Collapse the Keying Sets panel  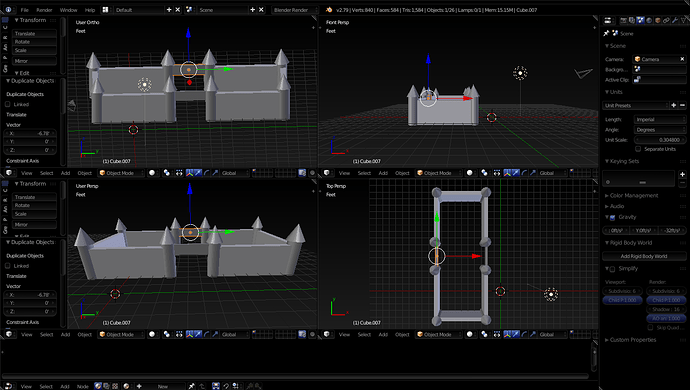coord(623,162)
